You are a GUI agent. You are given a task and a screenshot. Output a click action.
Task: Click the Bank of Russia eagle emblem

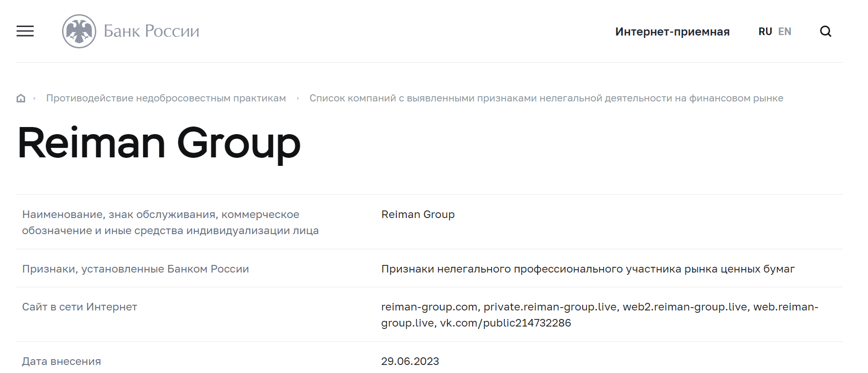click(x=79, y=31)
